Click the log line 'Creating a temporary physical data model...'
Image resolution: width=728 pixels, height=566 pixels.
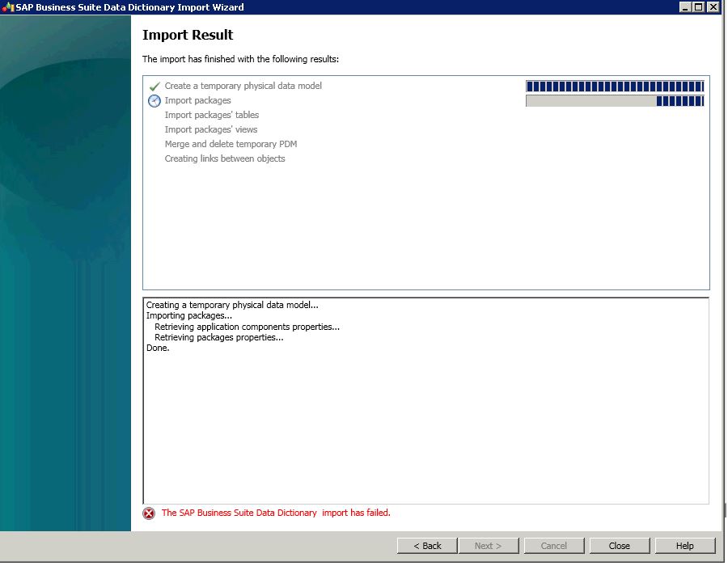pos(232,305)
